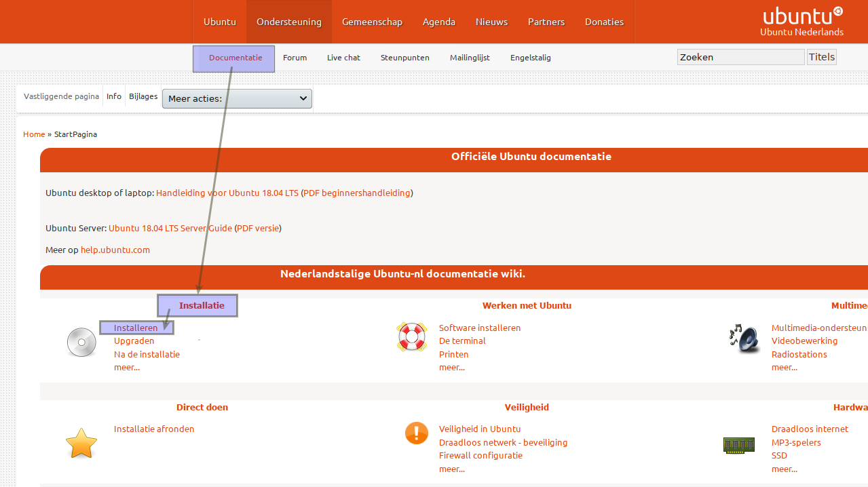Open the Radiostations link
The height and width of the screenshot is (487, 868).
799,355
